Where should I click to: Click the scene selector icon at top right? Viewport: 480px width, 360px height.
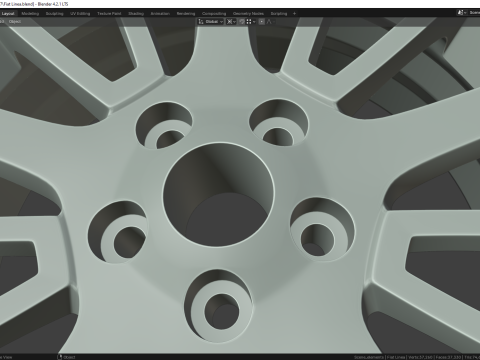click(461, 13)
